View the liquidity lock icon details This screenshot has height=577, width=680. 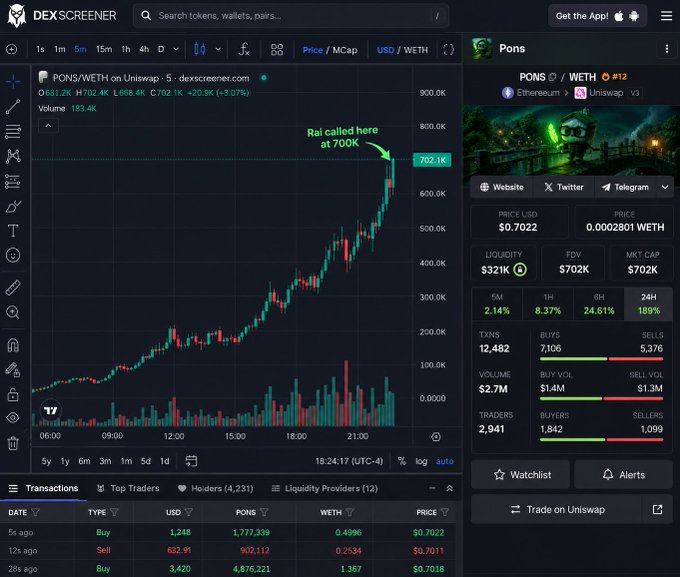520,269
